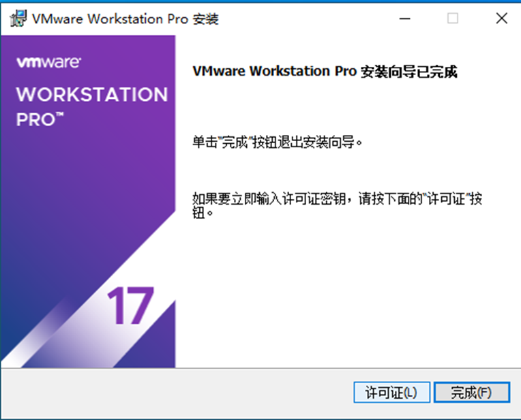Click the empty white area below the text
The width and height of the screenshot is (521, 420).
tap(347, 292)
